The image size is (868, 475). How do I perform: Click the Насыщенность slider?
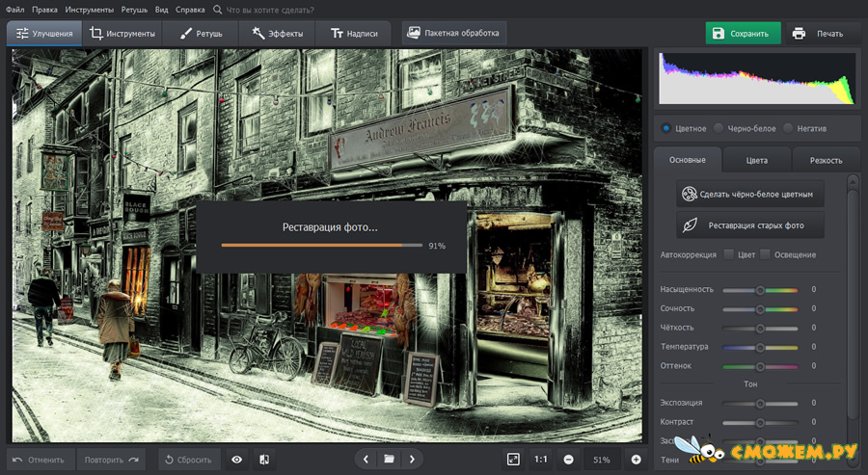tap(760, 290)
